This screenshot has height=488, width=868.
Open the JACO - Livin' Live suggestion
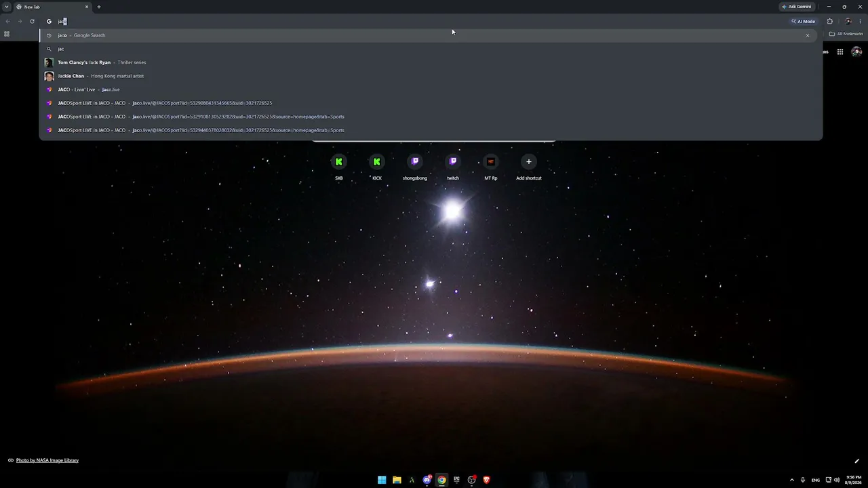431,89
